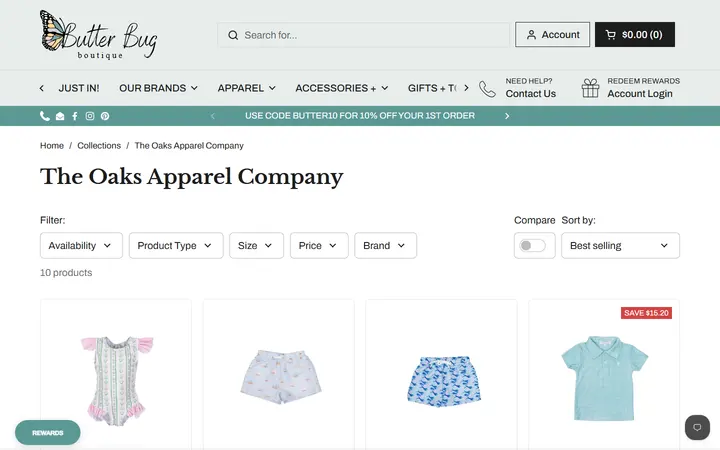This screenshot has width=720, height=450.
Task: Open the Gifts + menu item
Action: [432, 88]
